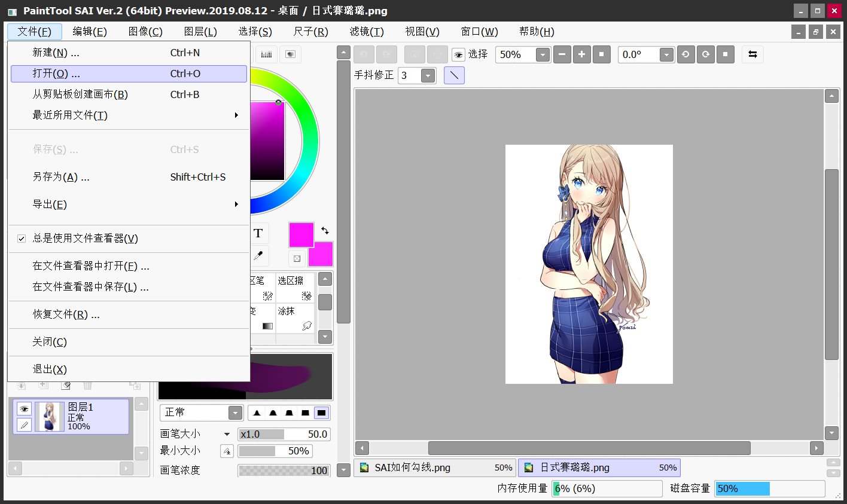
Task: Reset the canvas rotation angle
Action: click(726, 54)
